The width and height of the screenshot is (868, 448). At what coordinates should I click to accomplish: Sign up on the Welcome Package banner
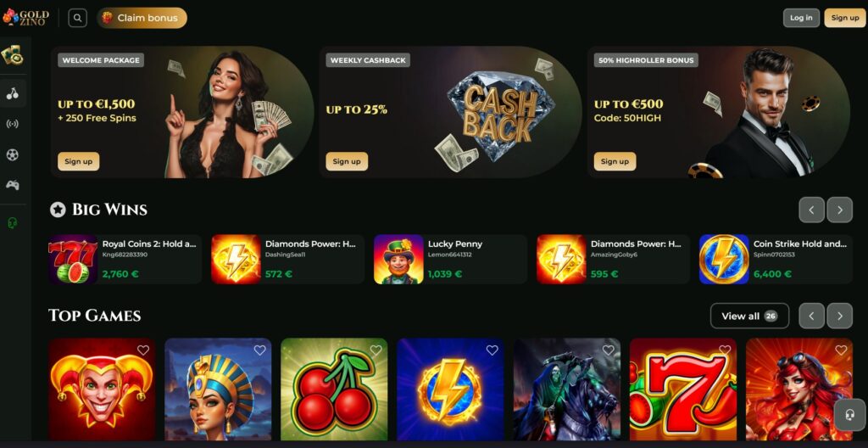coord(79,161)
